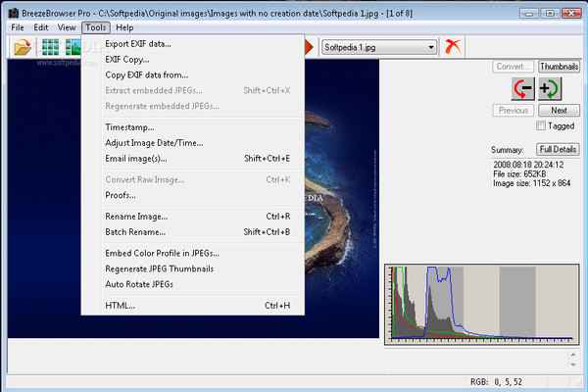Click the grayed Previous button
Viewport: 588px width, 392px height.
click(x=513, y=111)
